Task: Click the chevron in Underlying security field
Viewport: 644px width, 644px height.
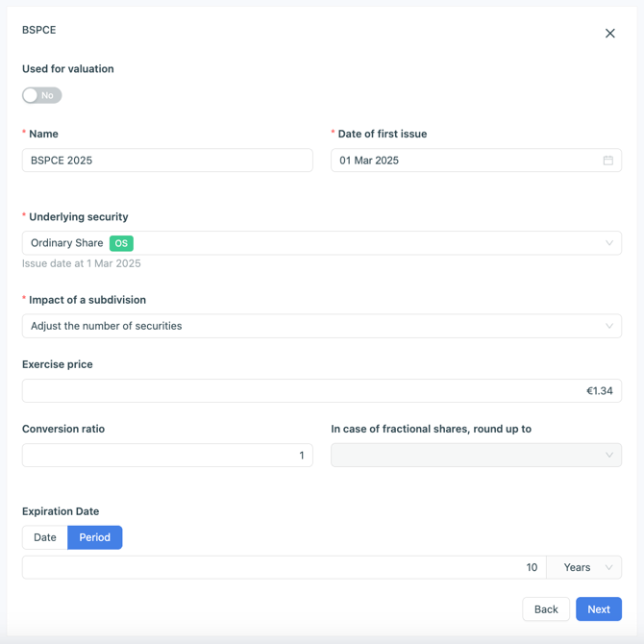Action: pyautogui.click(x=608, y=243)
